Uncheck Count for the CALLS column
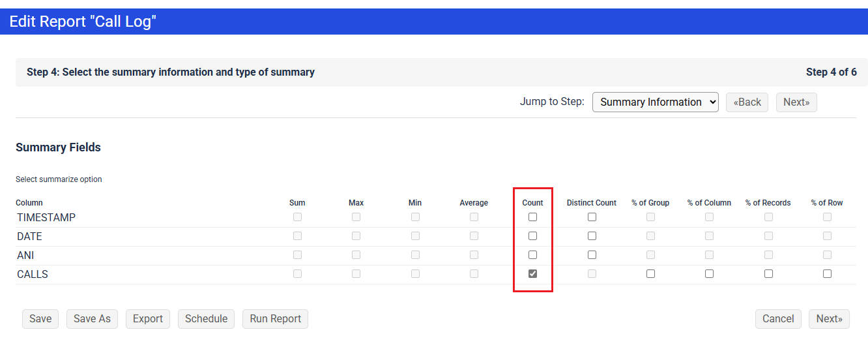The image size is (868, 351). click(533, 274)
